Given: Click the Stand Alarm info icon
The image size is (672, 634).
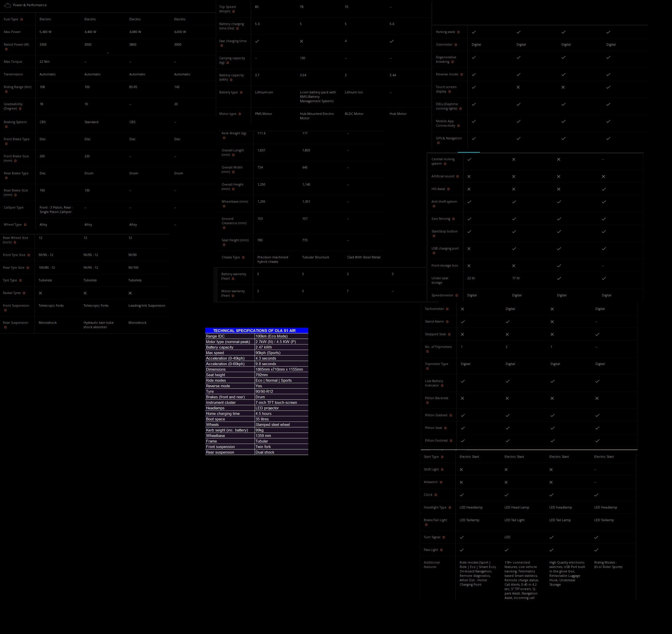Looking at the screenshot, I should click(447, 322).
